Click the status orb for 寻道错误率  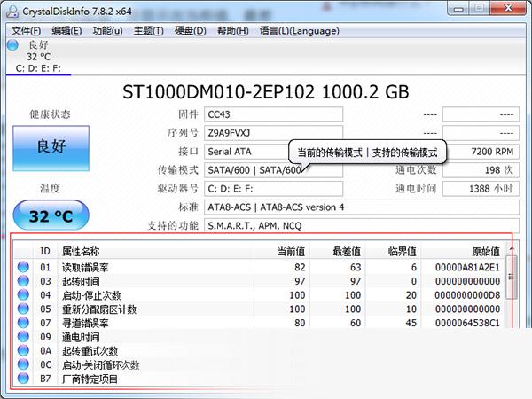click(x=23, y=323)
